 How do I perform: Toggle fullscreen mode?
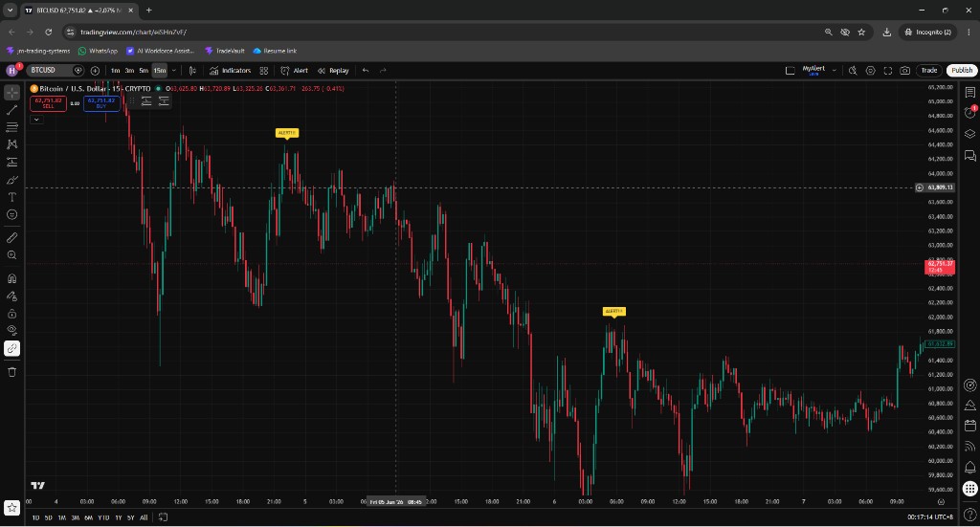click(x=887, y=71)
